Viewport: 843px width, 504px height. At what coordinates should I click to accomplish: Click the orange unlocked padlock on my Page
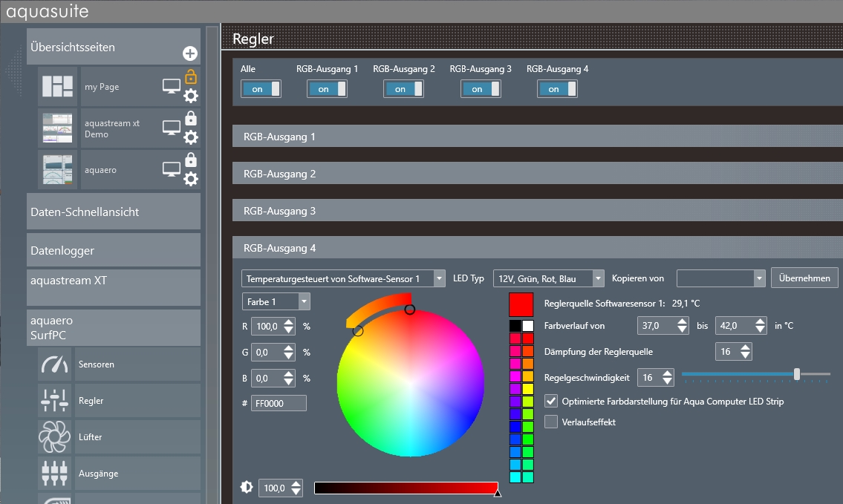tap(191, 76)
